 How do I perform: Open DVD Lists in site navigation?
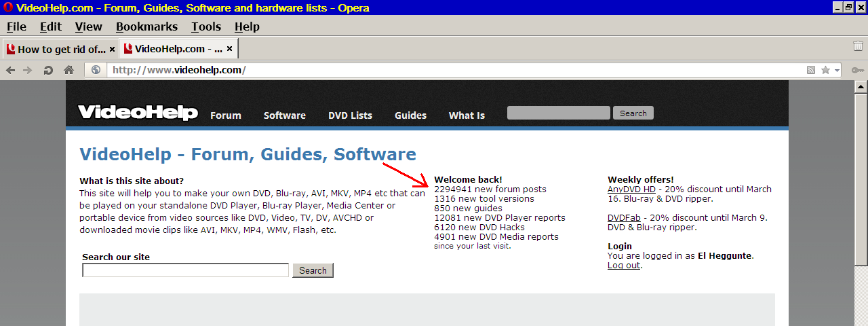[x=350, y=115]
